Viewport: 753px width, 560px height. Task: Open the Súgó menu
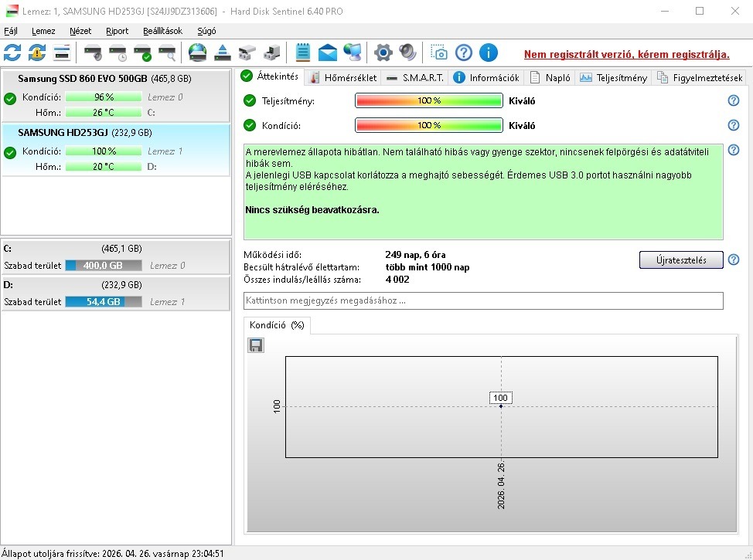[206, 31]
